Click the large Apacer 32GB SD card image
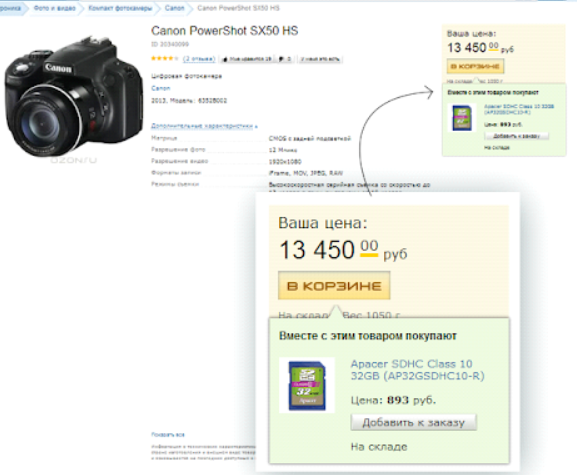 [307, 385]
